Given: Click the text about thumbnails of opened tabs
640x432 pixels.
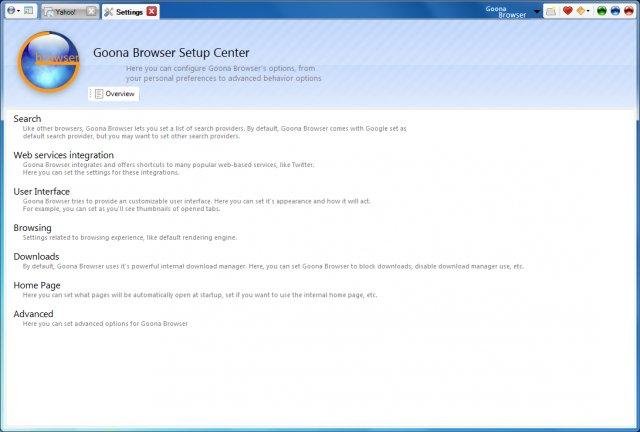Looking at the screenshot, I should (x=121, y=209).
